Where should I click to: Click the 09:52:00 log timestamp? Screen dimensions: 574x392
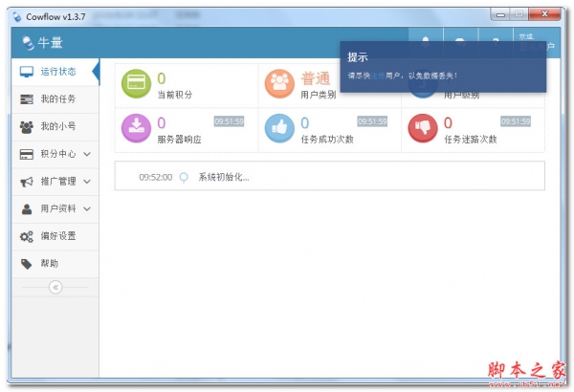coord(156,178)
